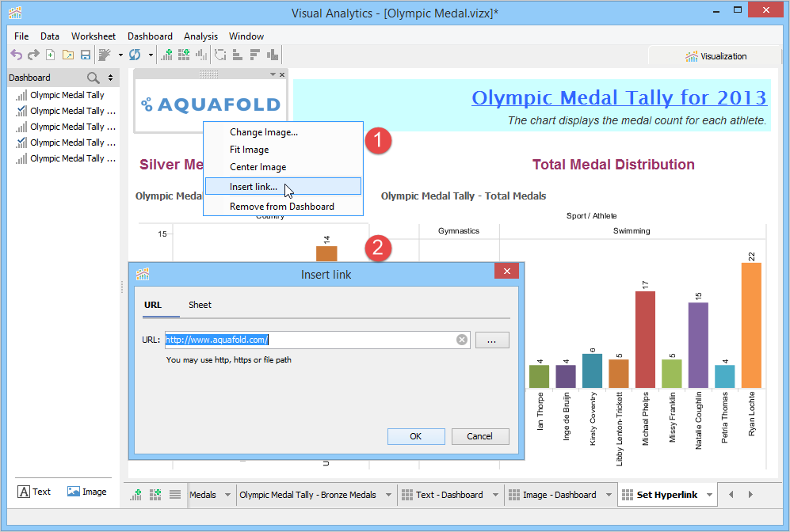Confirm the link with OK
790x532 pixels.
(416, 436)
